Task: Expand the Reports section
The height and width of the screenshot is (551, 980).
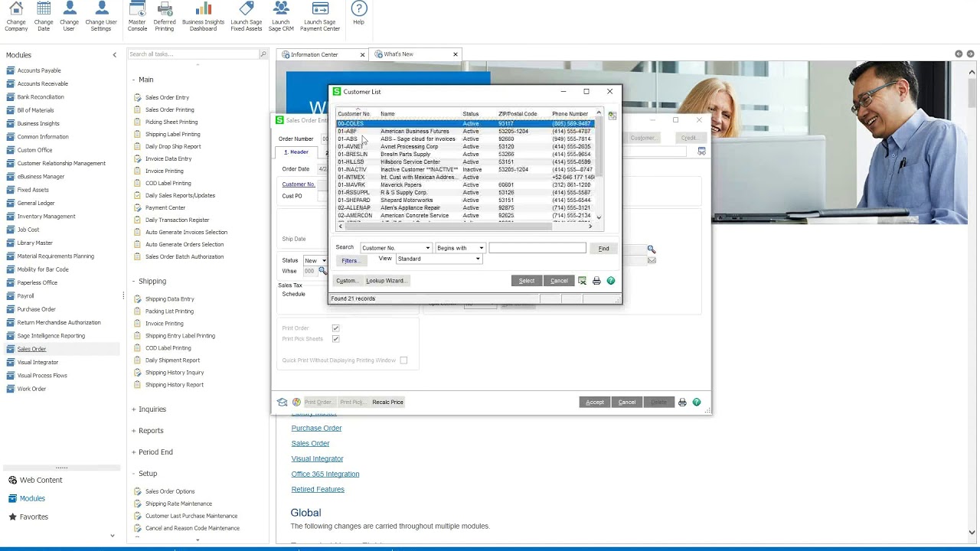Action: [147, 431]
